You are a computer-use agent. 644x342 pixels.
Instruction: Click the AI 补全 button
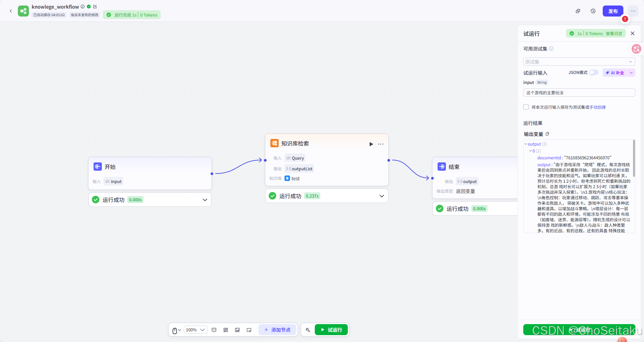click(x=615, y=73)
